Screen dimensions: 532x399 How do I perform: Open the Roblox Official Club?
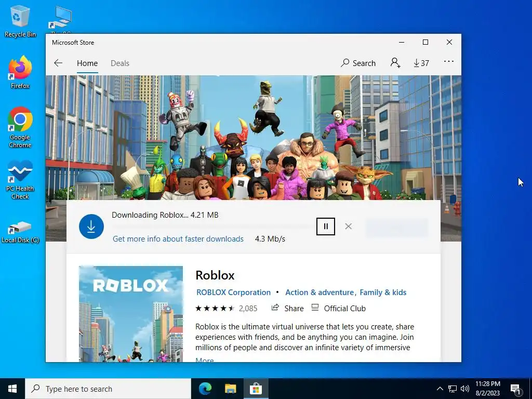click(x=338, y=309)
